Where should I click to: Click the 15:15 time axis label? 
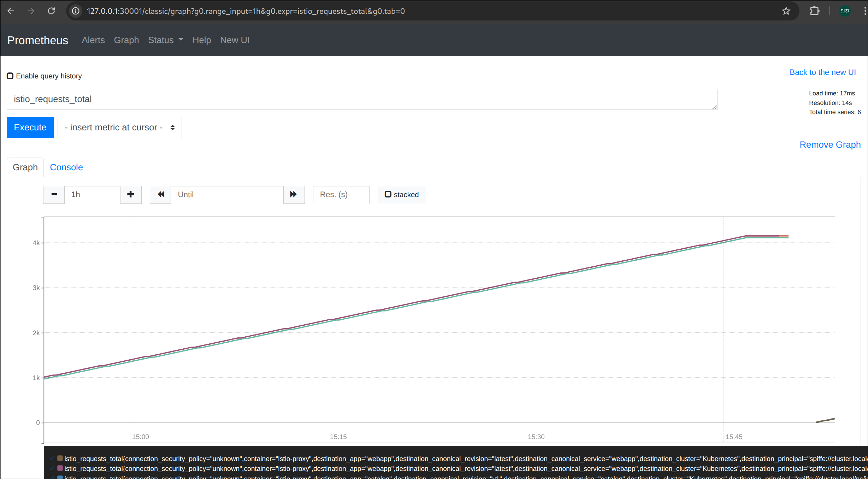click(338, 437)
